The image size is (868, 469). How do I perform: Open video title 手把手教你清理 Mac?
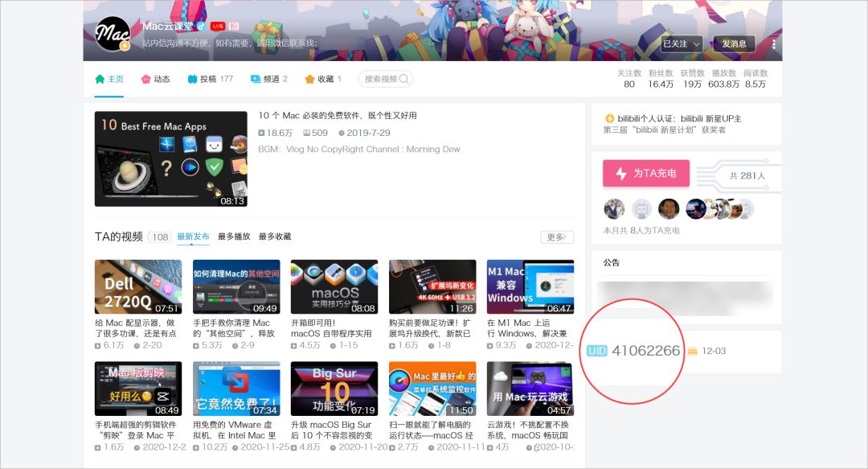pyautogui.click(x=234, y=328)
